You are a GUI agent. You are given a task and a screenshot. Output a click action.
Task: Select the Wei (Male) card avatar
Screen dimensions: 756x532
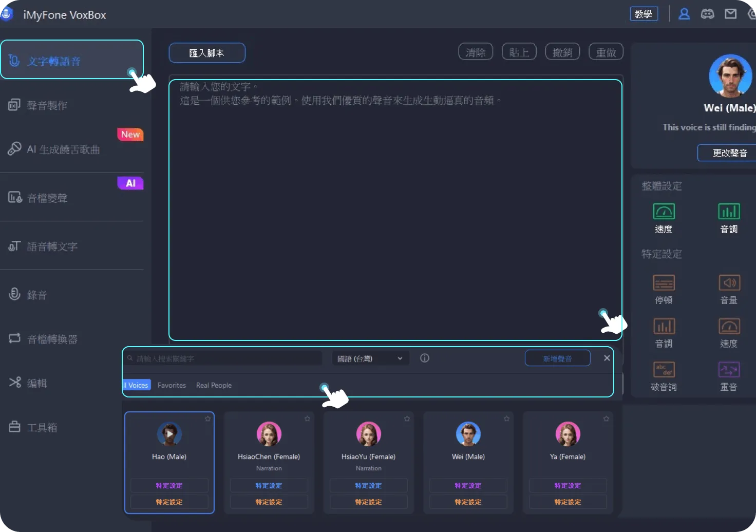[468, 434]
